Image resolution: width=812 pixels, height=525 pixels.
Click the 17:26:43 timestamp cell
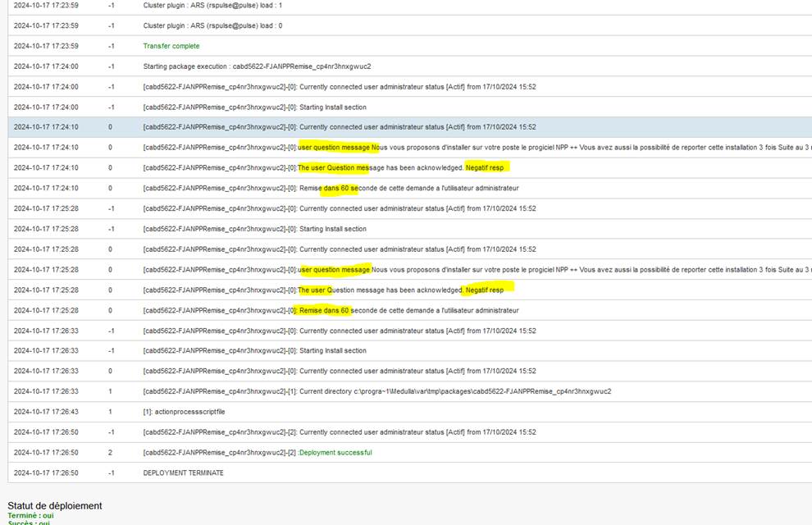(x=46, y=412)
